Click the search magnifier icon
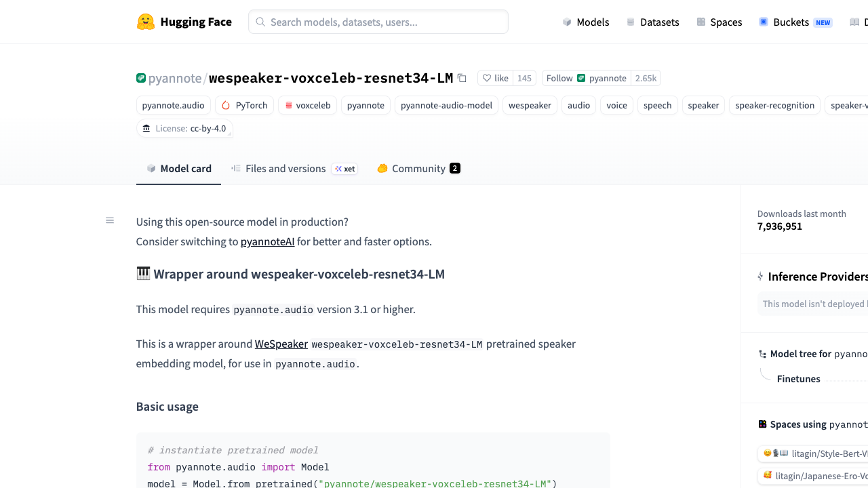 [260, 22]
